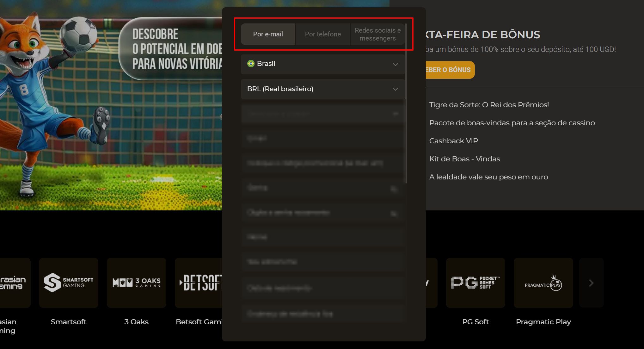Click the 3 Oaks provider label
The width and height of the screenshot is (644, 349).
pyautogui.click(x=136, y=322)
